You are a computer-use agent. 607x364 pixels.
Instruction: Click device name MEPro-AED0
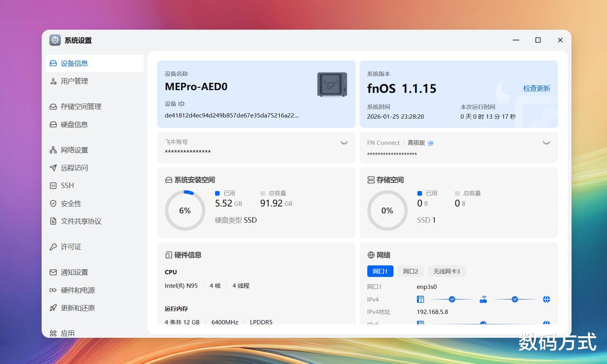[196, 87]
